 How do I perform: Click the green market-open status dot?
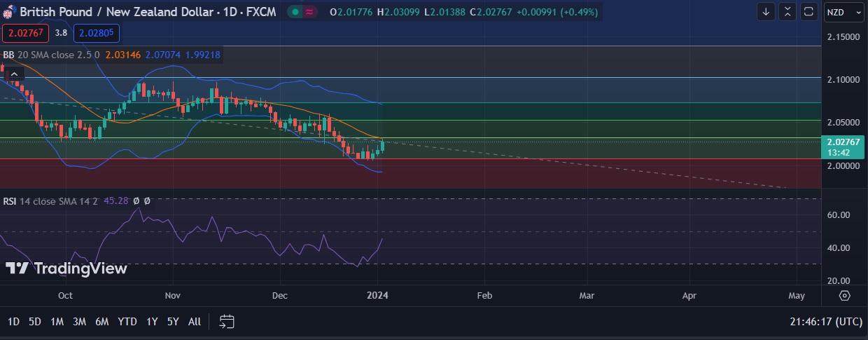click(x=296, y=12)
